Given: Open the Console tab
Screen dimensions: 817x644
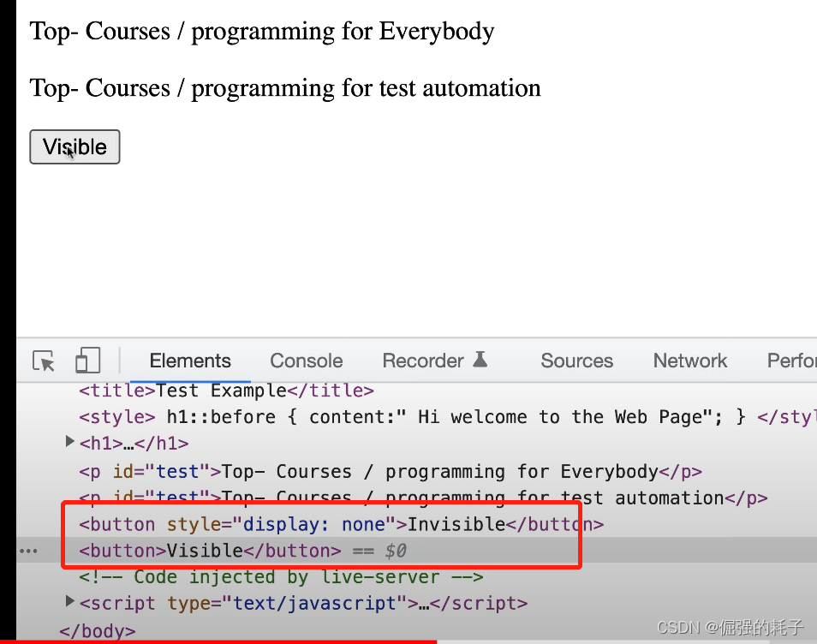Looking at the screenshot, I should pos(307,361).
